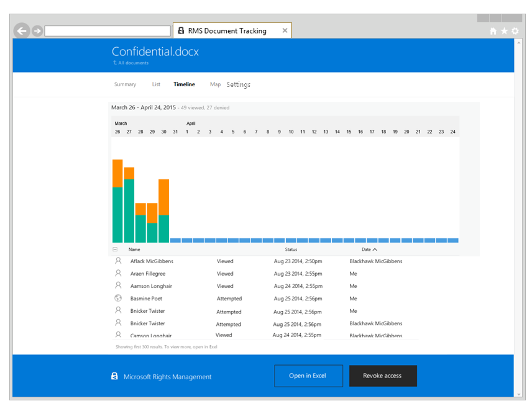Click the Status column header
Viewport: 532px width, 401px height.
pyautogui.click(x=291, y=249)
